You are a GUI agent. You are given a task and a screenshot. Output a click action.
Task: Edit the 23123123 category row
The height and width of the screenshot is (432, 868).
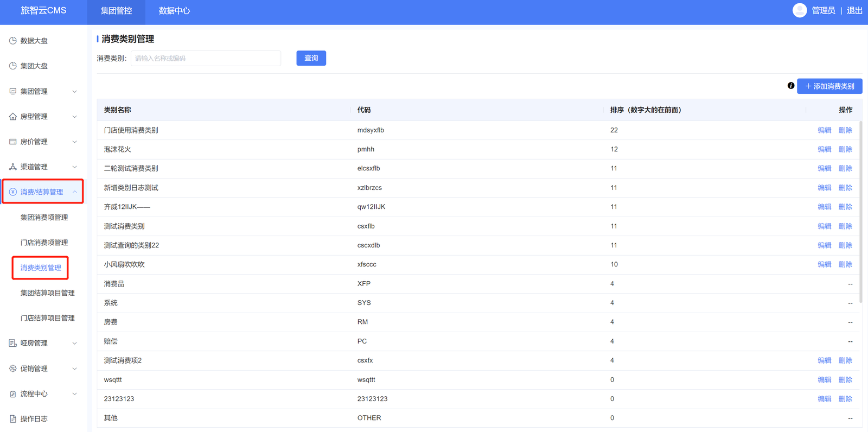pyautogui.click(x=825, y=399)
